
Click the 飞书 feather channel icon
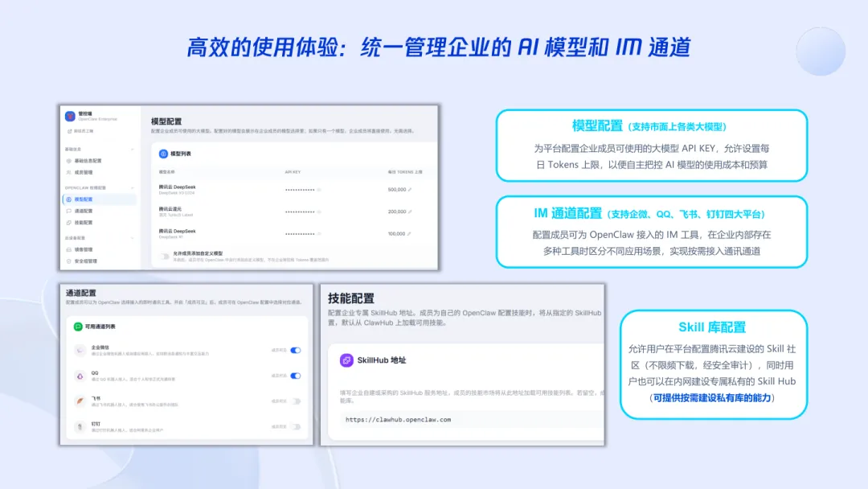coord(80,401)
